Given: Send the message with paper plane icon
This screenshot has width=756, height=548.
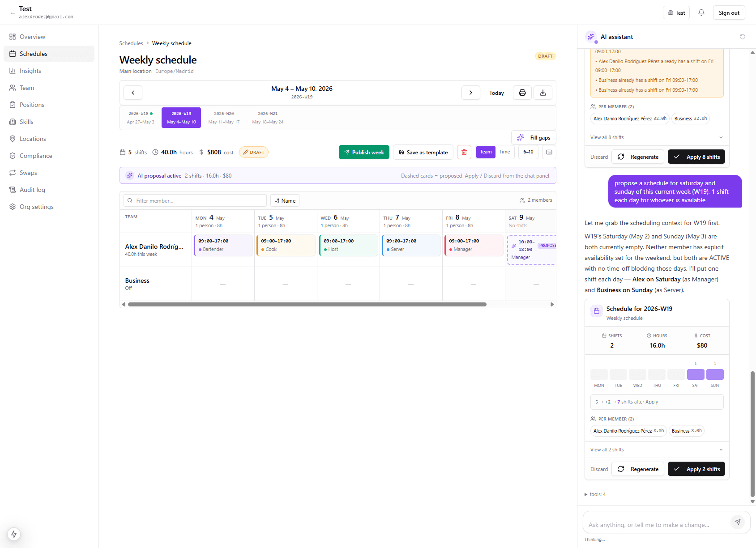Looking at the screenshot, I should [x=738, y=522].
